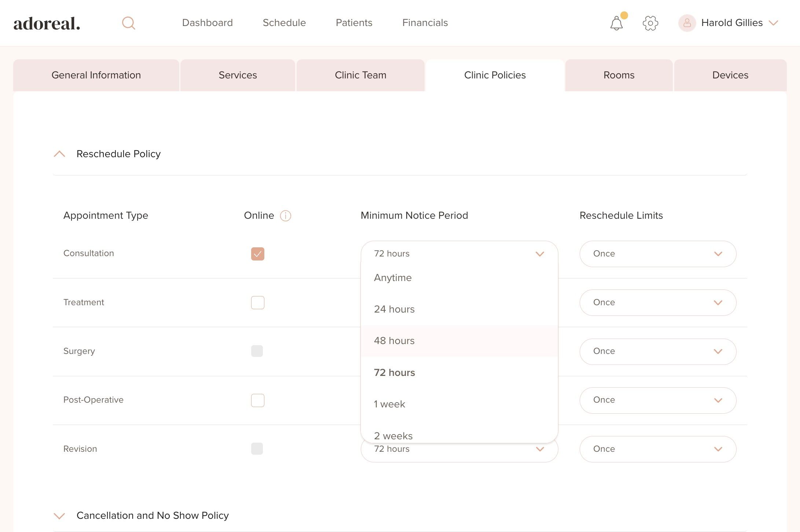Open the Devices tab

coord(730,75)
